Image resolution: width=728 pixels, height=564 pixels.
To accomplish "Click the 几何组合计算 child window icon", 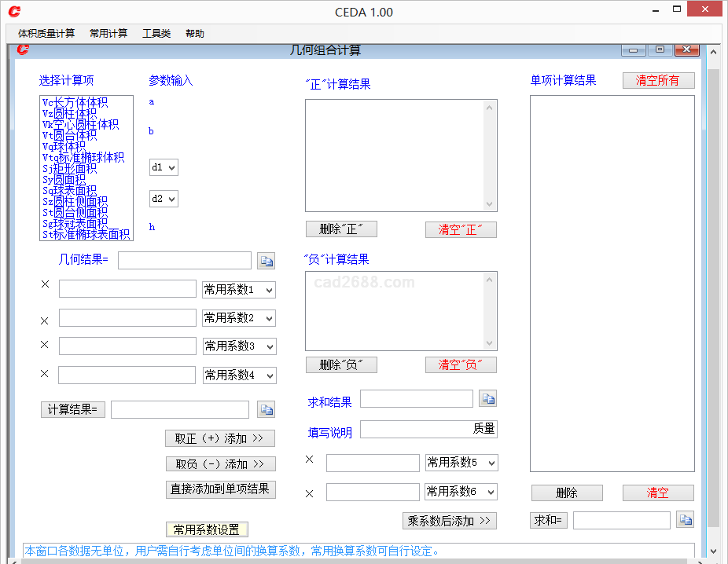I will coord(23,49).
